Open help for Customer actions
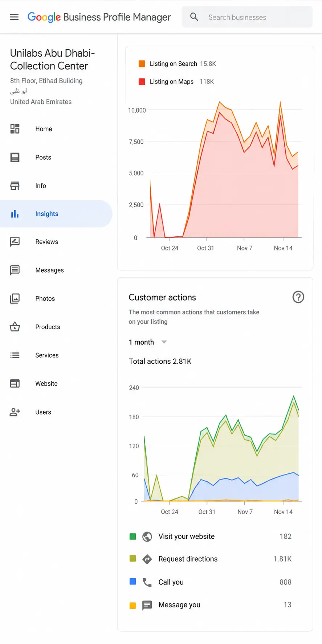 [298, 297]
